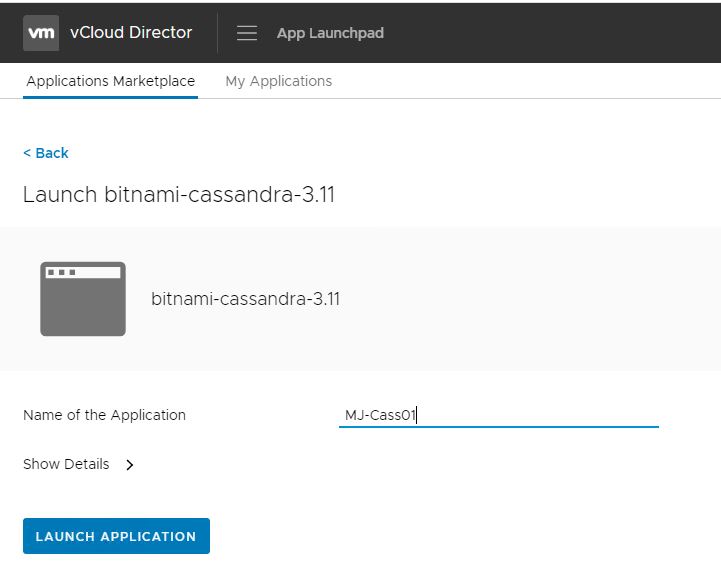Click the Launch bitnami-cassandra-3.11 page heading
The height and width of the screenshot is (581, 721).
178,194
